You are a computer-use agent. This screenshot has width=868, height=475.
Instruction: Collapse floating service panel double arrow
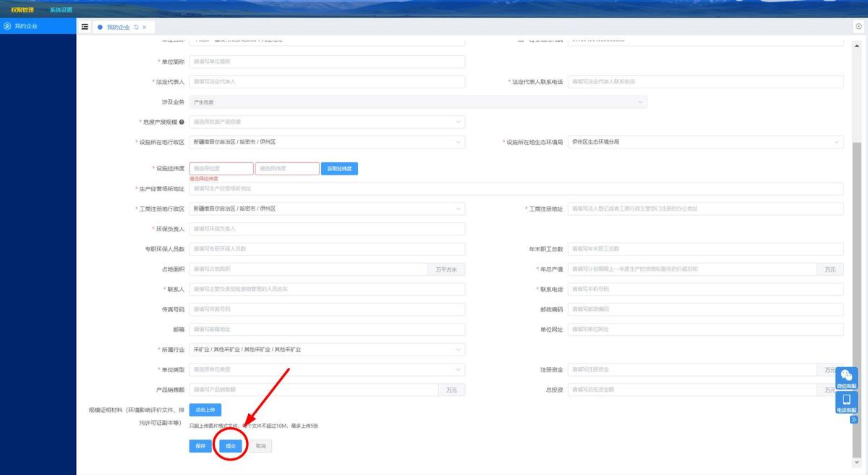click(854, 419)
